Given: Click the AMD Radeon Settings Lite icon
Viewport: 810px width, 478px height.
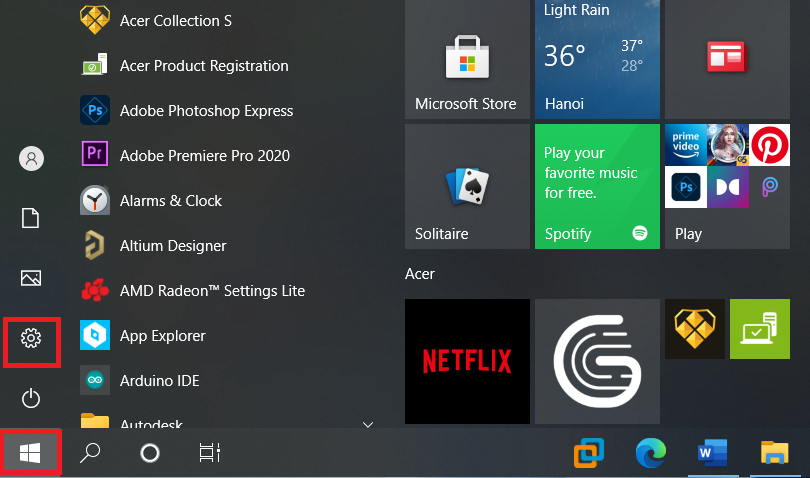Looking at the screenshot, I should click(95, 290).
